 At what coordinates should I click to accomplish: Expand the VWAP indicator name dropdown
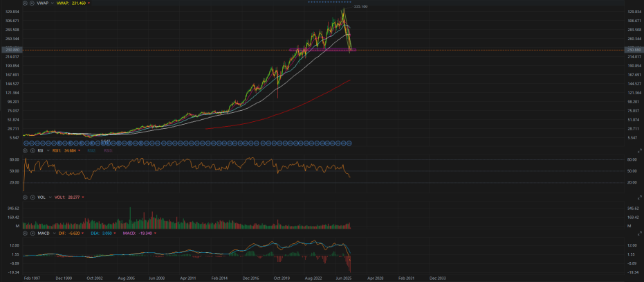pyautogui.click(x=52, y=3)
